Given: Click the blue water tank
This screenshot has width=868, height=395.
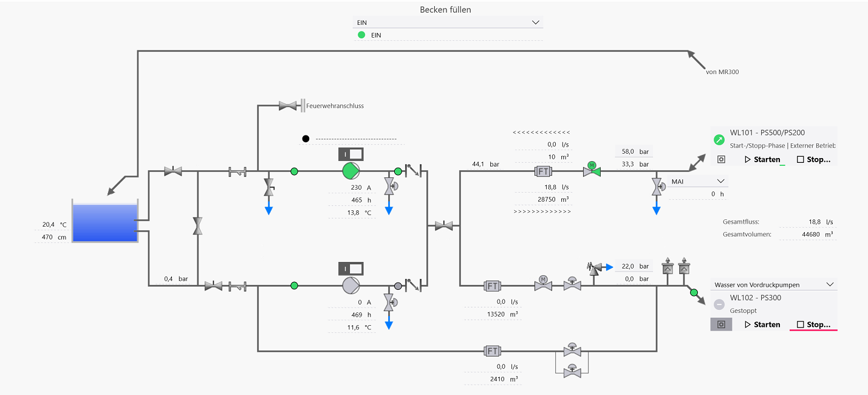Looking at the screenshot, I should point(105,222).
